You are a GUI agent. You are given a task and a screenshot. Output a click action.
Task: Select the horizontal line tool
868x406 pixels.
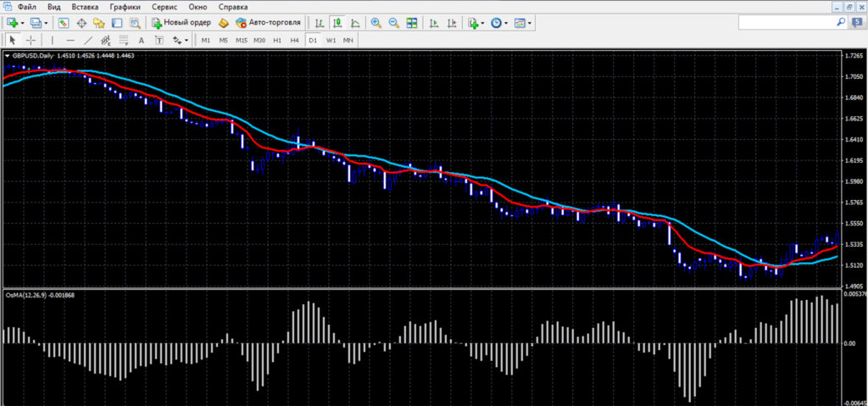point(70,40)
